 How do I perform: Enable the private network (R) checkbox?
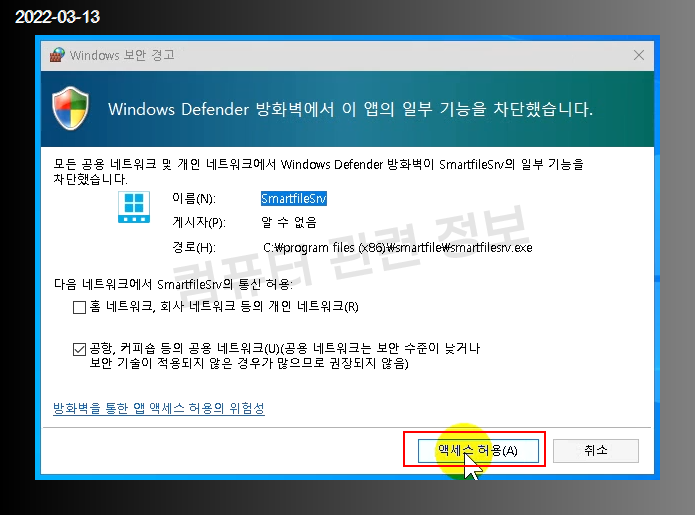pyautogui.click(x=79, y=307)
